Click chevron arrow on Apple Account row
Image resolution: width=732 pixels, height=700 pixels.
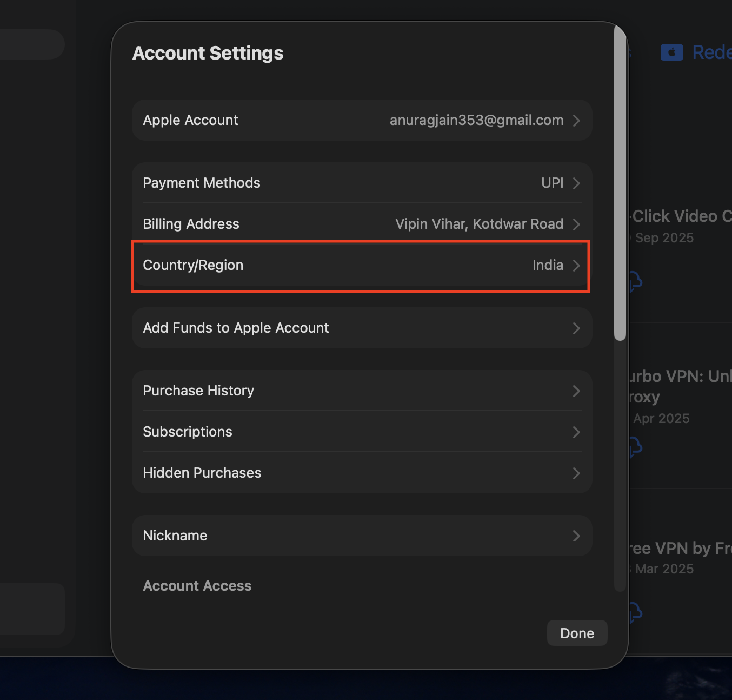pos(576,120)
